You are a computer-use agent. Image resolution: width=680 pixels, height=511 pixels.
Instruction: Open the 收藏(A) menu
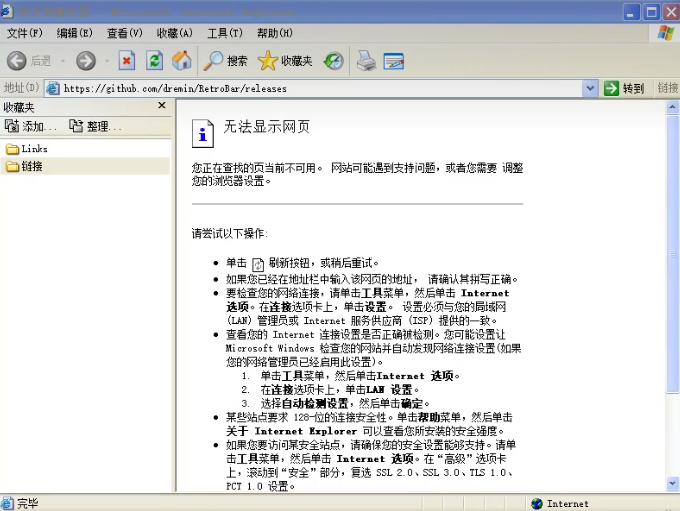[x=175, y=33]
